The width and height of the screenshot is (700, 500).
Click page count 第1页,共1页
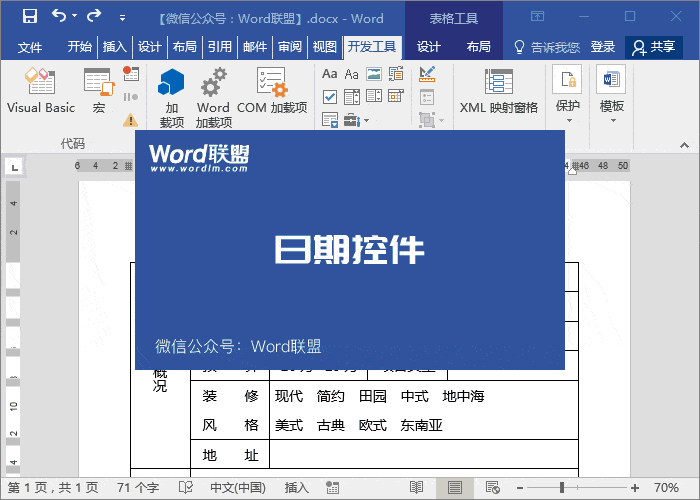tap(53, 488)
